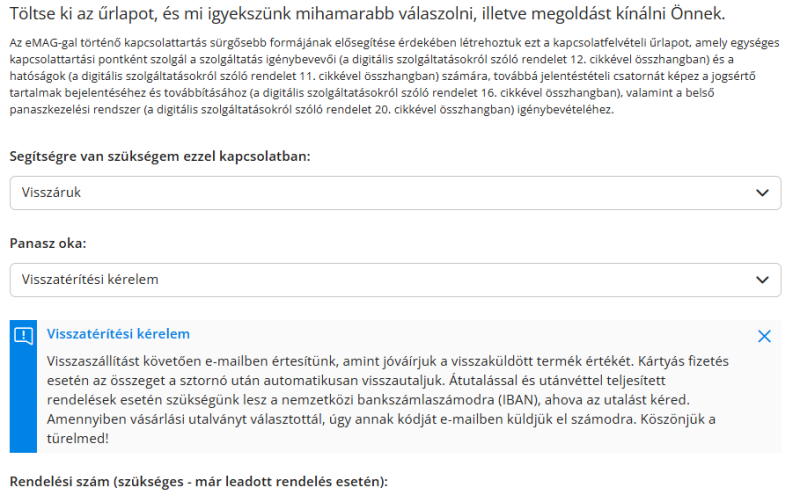
Task: Click the chevron arrow beside "Visszáruk"
Action: [763, 193]
